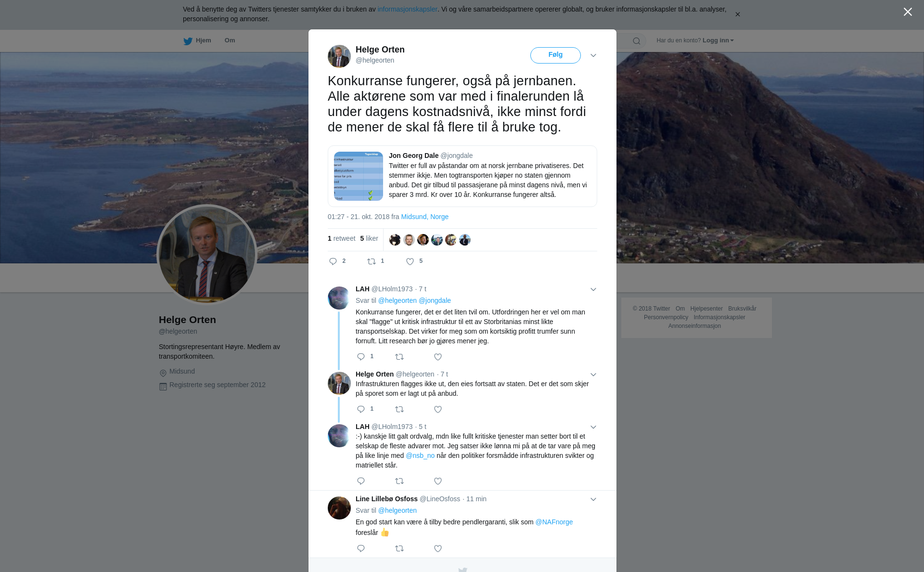Viewport: 924px width, 572px height.
Task: Open the Om menu item
Action: click(x=230, y=40)
